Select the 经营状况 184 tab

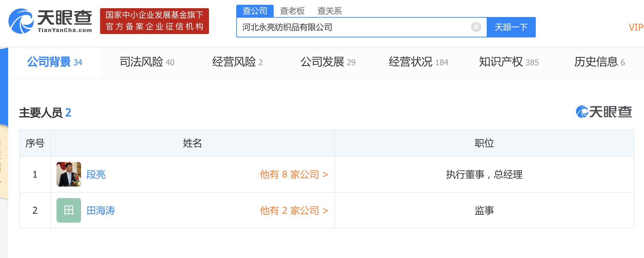click(419, 62)
